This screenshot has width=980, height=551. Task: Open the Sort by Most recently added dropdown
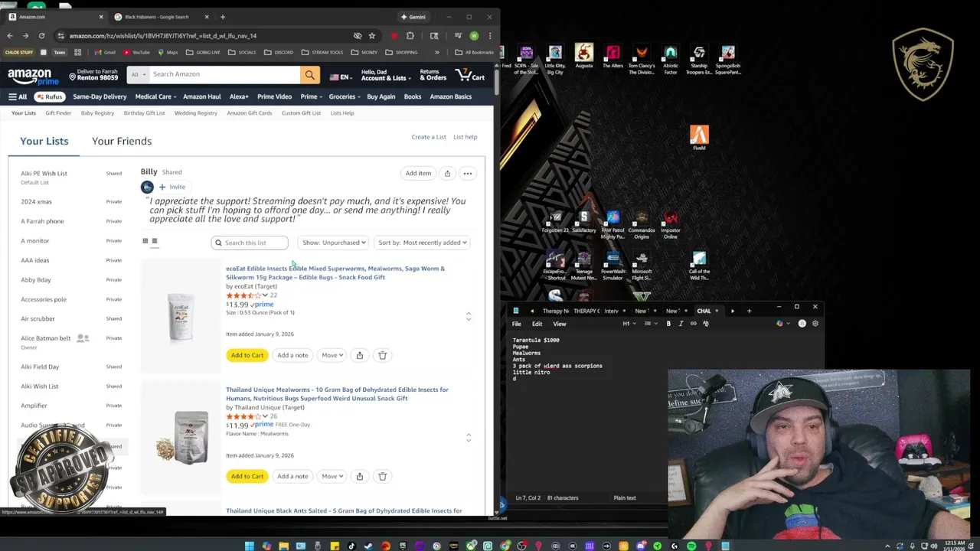423,243
